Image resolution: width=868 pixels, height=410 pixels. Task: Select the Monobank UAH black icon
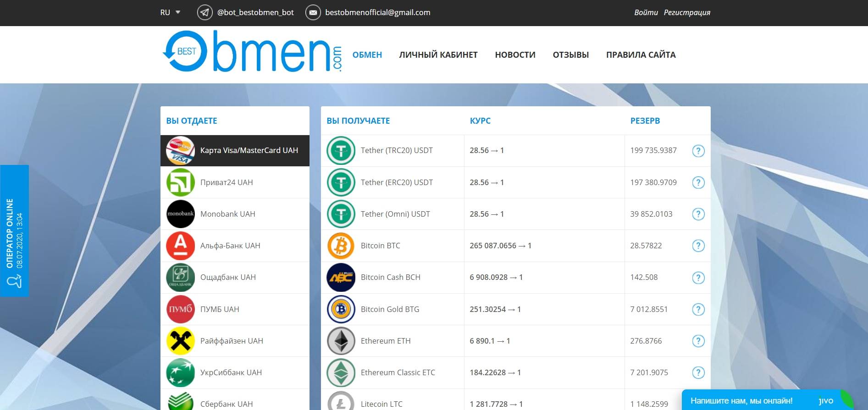pyautogui.click(x=180, y=214)
